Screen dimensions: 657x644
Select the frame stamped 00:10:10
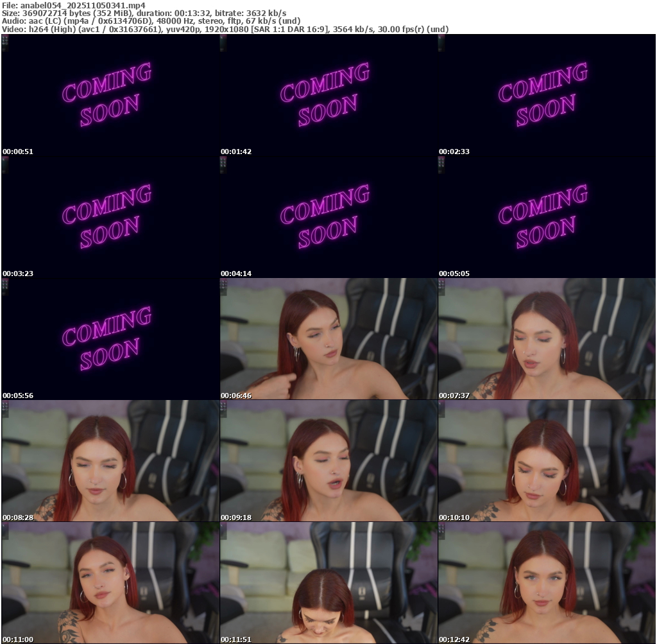point(547,461)
